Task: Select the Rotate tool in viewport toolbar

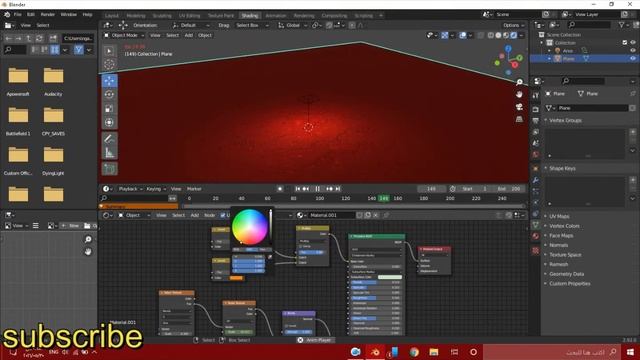Action: 109,94
